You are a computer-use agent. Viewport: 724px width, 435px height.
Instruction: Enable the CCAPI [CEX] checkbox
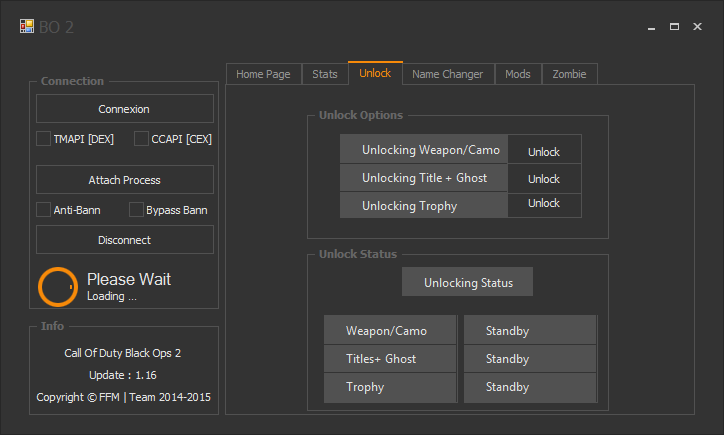tap(141, 139)
